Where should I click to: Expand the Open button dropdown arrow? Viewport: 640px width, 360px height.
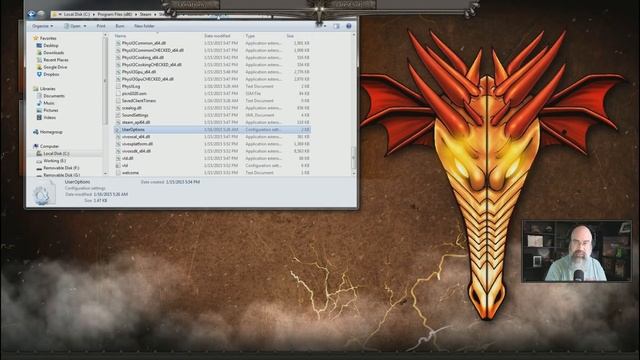coord(85,26)
